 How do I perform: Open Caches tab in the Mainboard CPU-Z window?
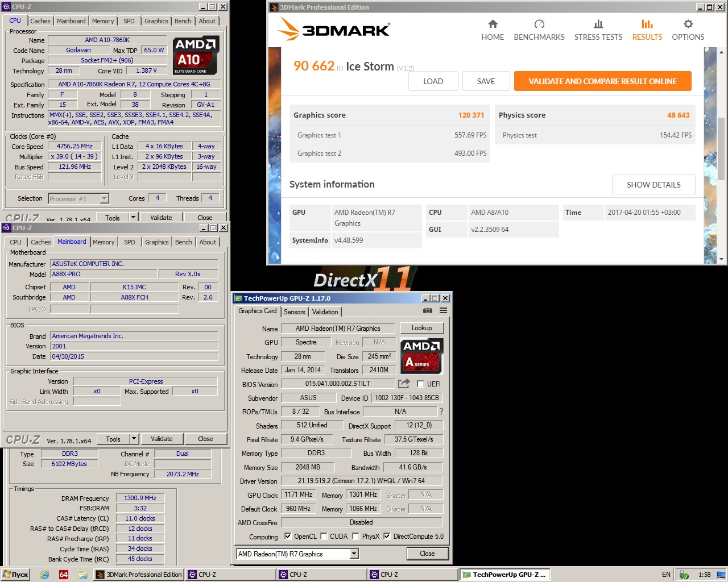[41, 242]
